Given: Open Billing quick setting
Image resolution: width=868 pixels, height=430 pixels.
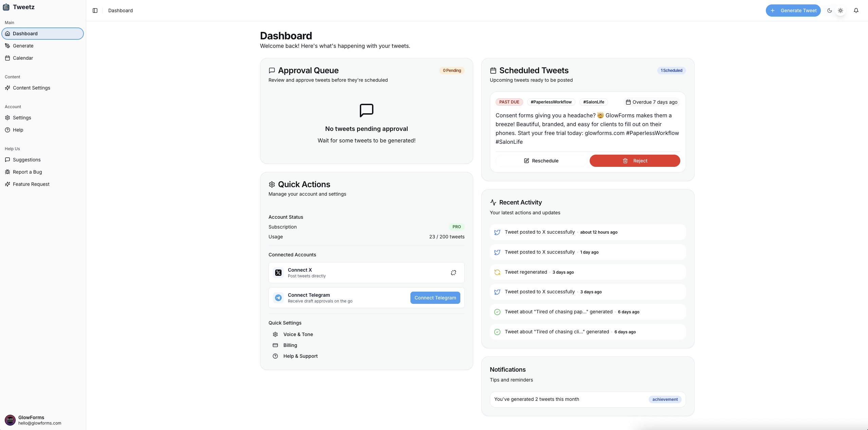Looking at the screenshot, I should pyautogui.click(x=290, y=345).
